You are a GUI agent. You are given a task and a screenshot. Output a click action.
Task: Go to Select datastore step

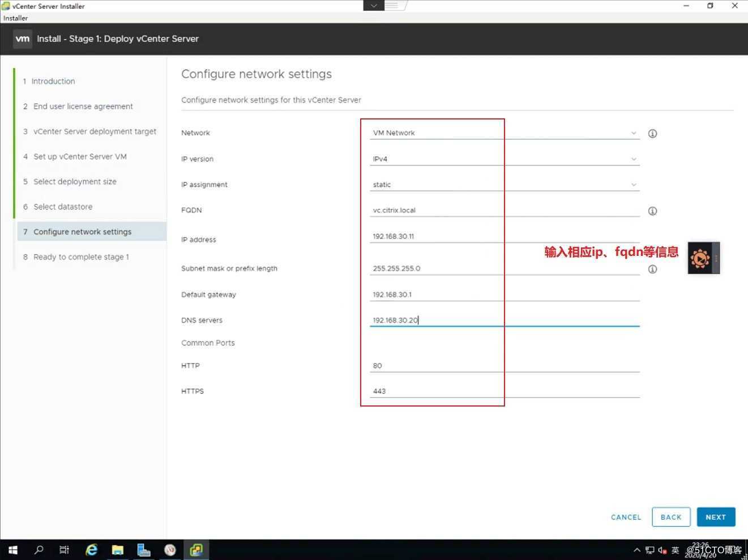[x=63, y=207]
